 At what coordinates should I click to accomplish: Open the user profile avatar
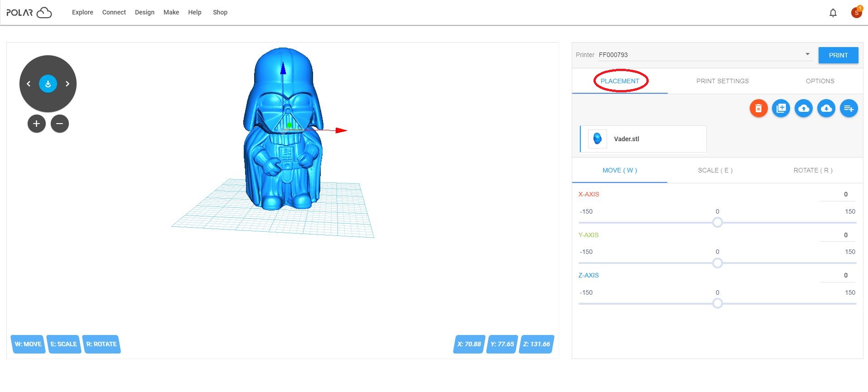[x=856, y=12]
